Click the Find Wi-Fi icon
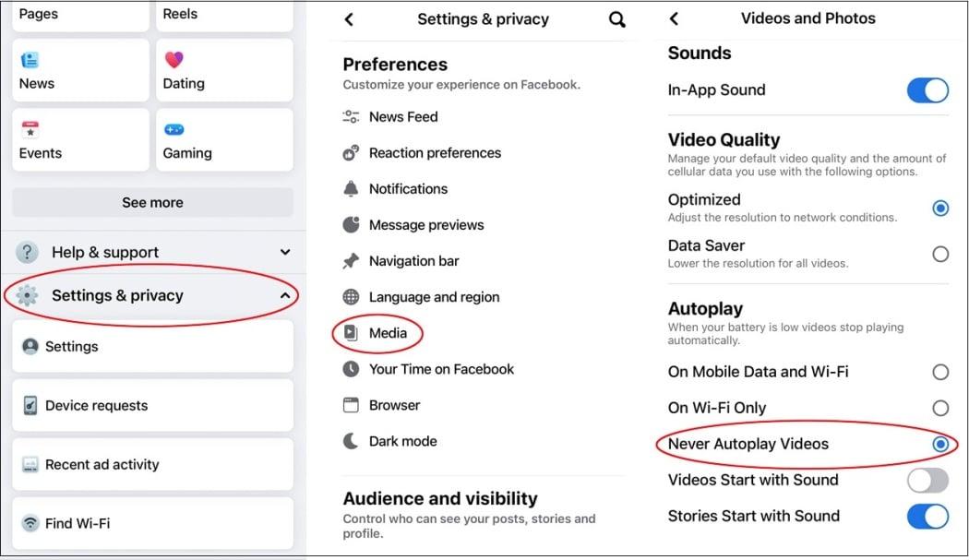969x560 pixels. [x=30, y=523]
